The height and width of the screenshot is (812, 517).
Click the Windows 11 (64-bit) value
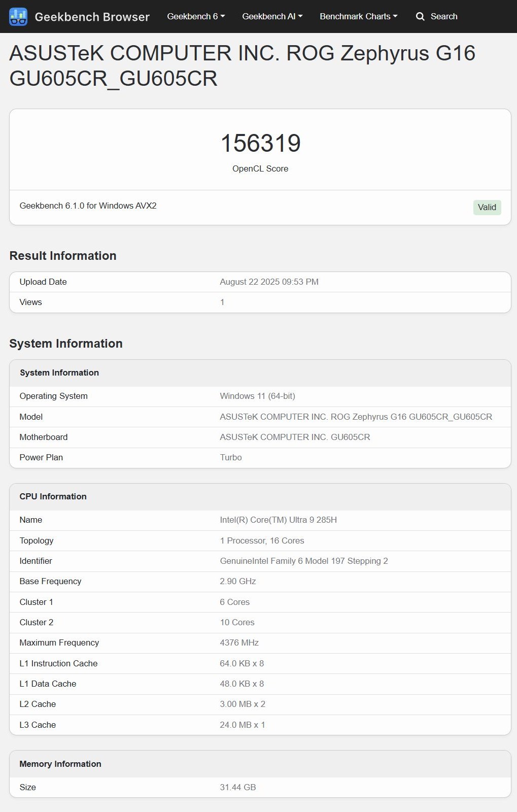click(257, 396)
